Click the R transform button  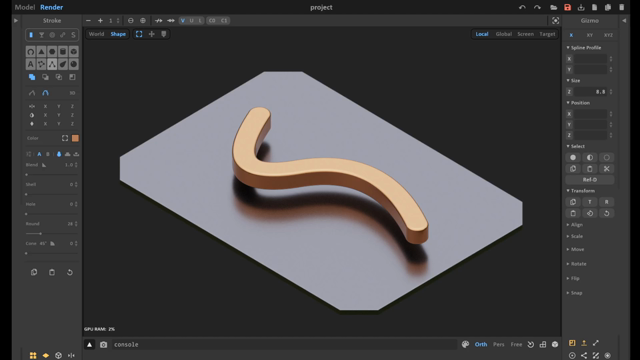tap(607, 202)
